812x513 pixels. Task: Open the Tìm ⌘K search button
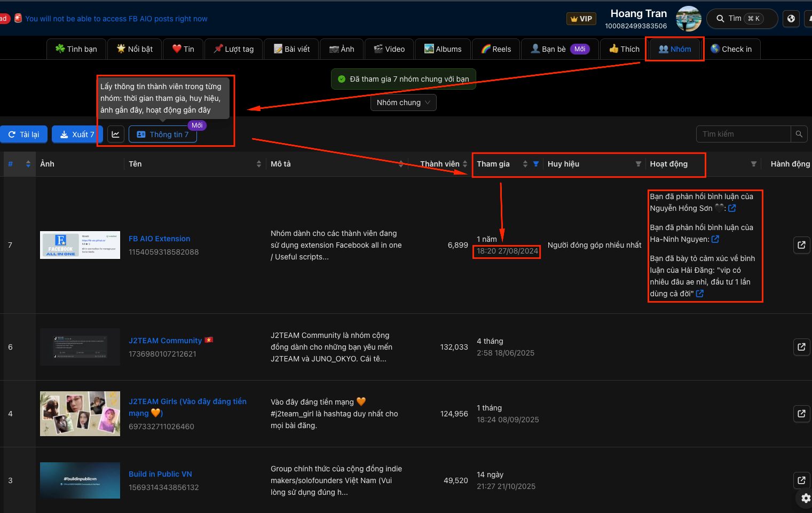[742, 19]
